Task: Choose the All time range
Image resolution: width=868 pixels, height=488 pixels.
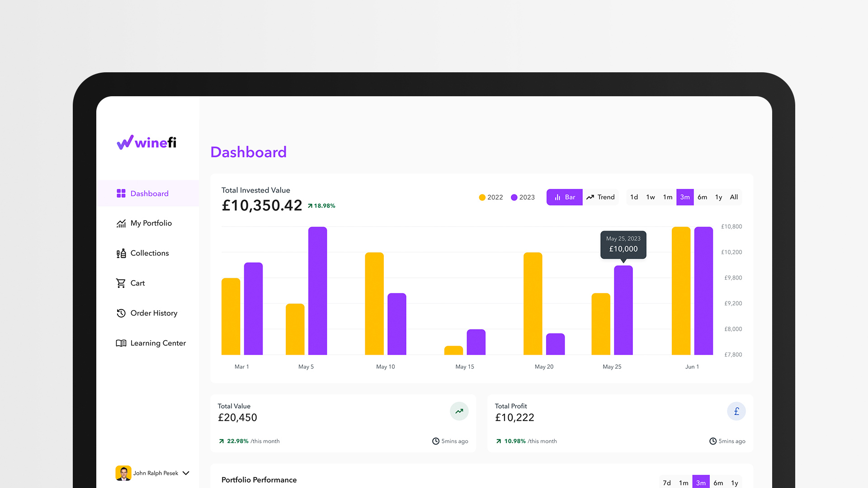Action: 734,197
